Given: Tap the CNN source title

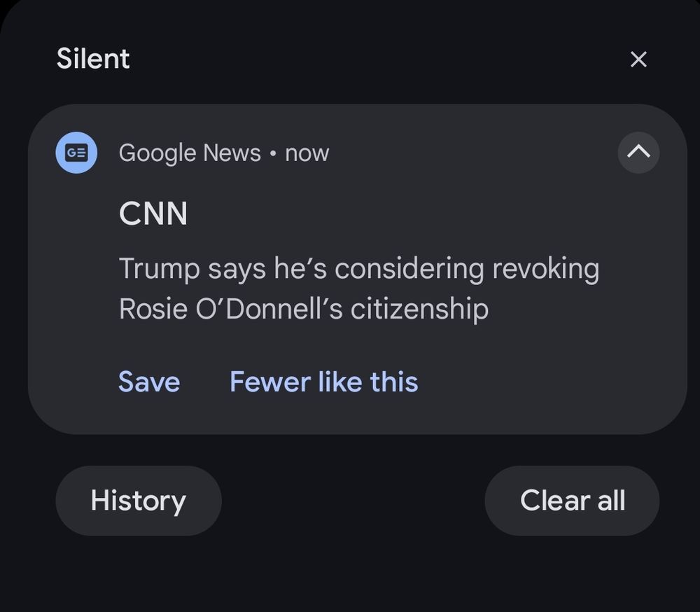Looking at the screenshot, I should pyautogui.click(x=153, y=214).
